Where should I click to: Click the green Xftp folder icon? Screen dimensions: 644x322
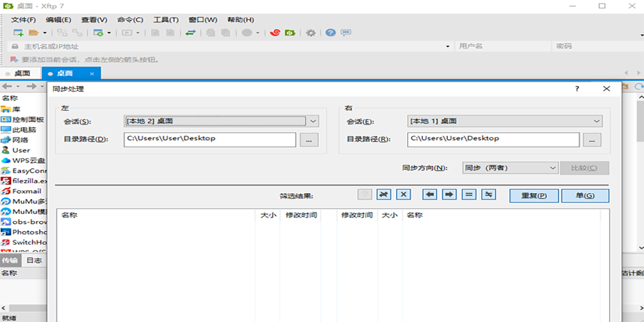[290, 33]
